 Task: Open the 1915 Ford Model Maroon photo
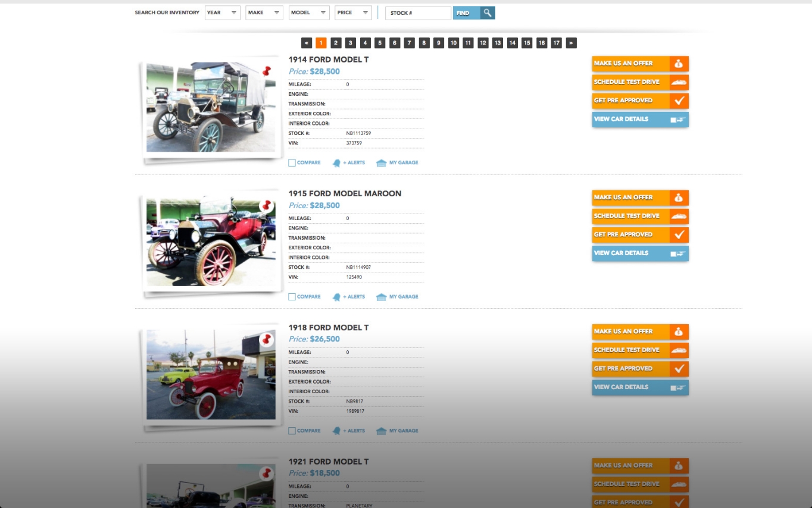(x=211, y=241)
